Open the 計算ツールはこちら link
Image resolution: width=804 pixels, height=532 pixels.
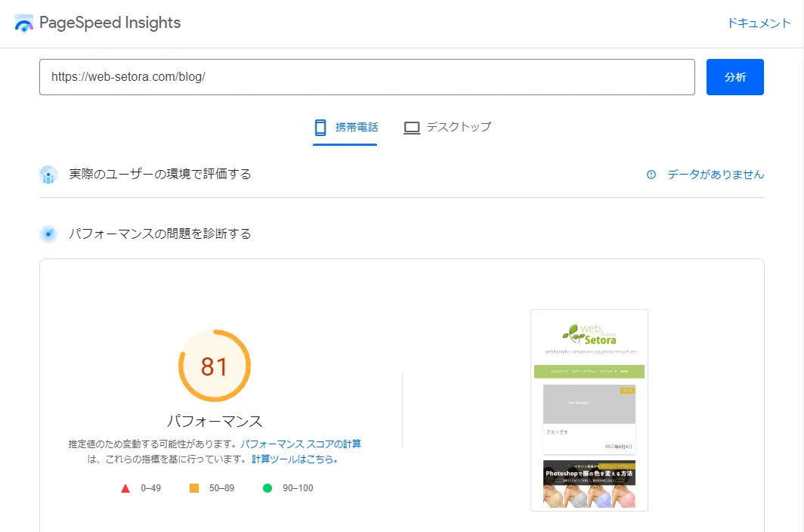coord(295,459)
